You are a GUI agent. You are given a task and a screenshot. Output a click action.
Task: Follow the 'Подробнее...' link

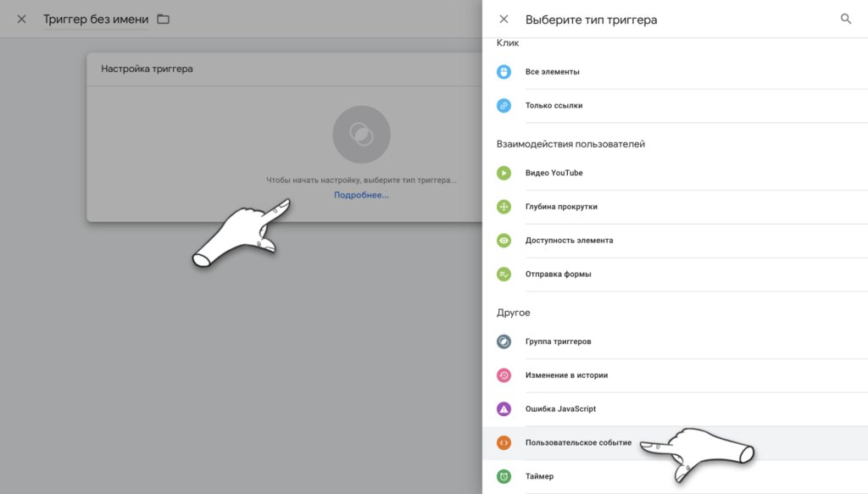point(361,195)
